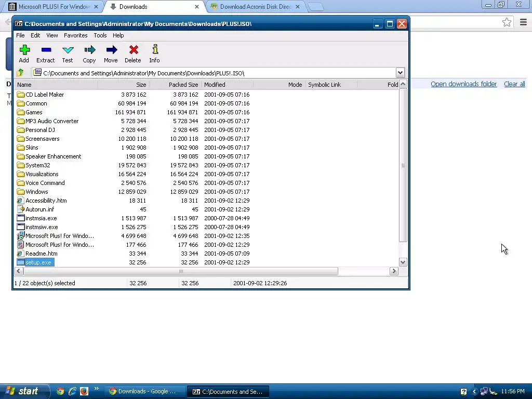532x399 pixels.
Task: Open the Edit menu
Action: [35, 35]
